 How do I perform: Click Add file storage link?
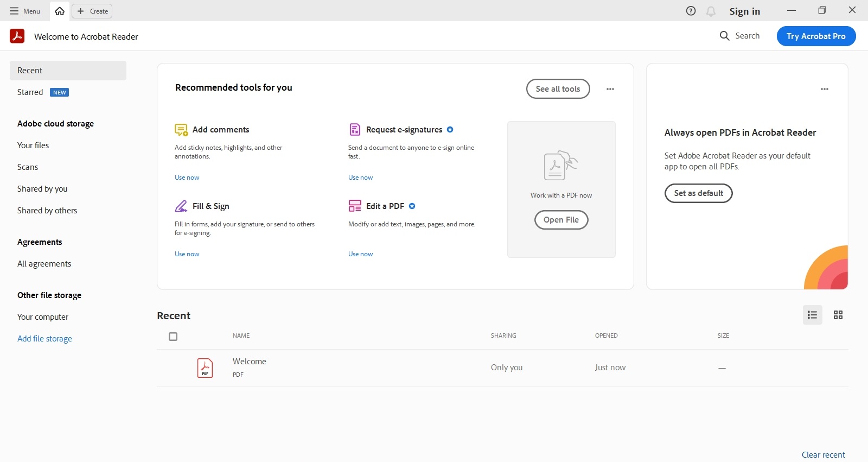[44, 339]
